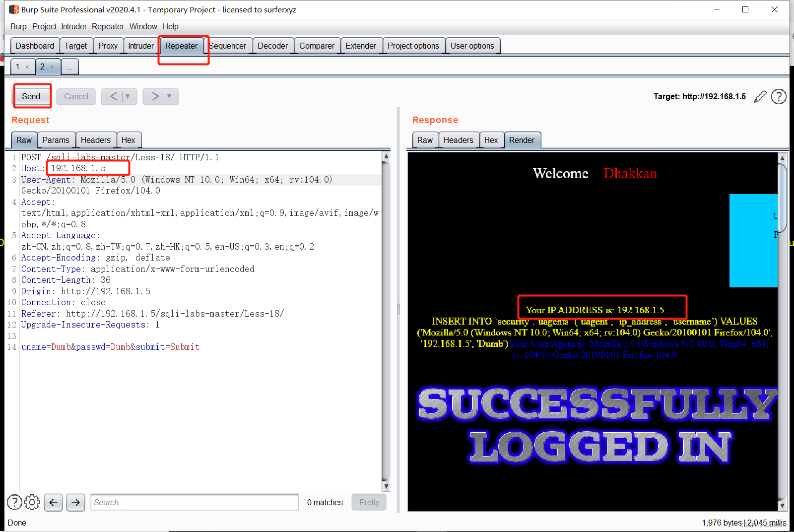Viewport: 794px width, 532px height.
Task: Open the Window menu
Action: tap(143, 26)
